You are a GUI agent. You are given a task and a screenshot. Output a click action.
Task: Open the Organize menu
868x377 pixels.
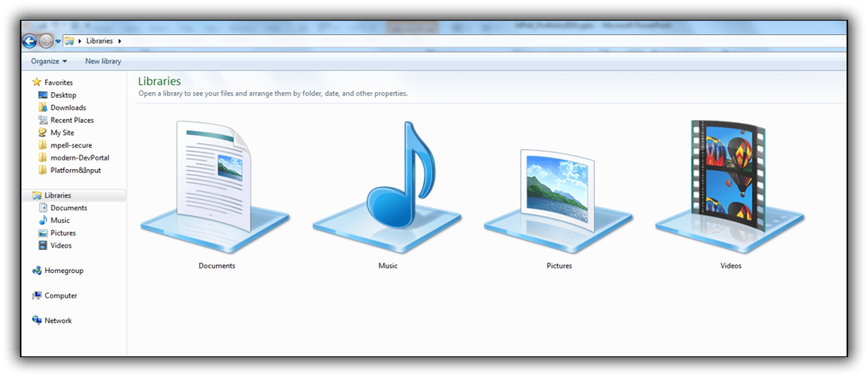point(48,61)
